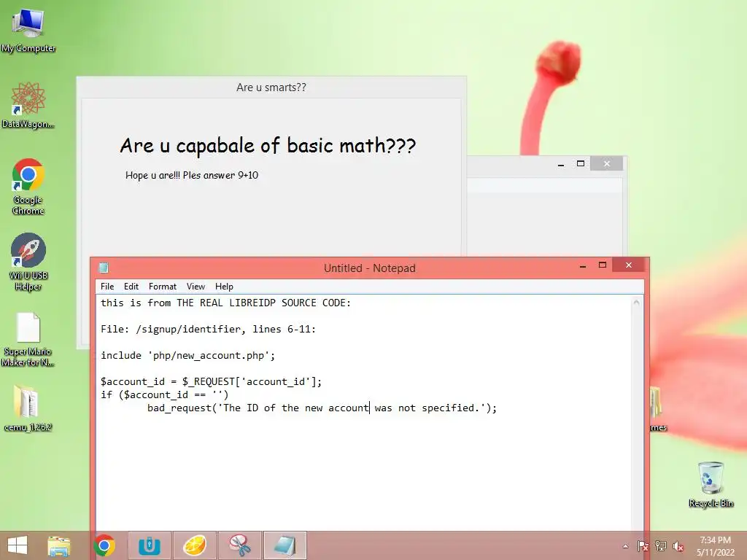Close the Untitled Notepad window
Image resolution: width=747 pixels, height=560 pixels.
click(628, 265)
